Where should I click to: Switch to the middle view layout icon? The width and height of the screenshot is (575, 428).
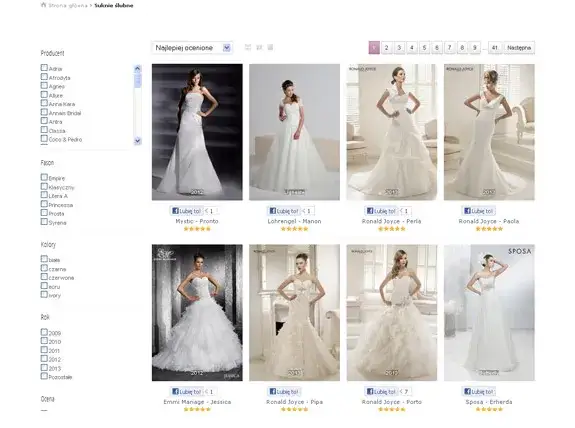(259, 47)
